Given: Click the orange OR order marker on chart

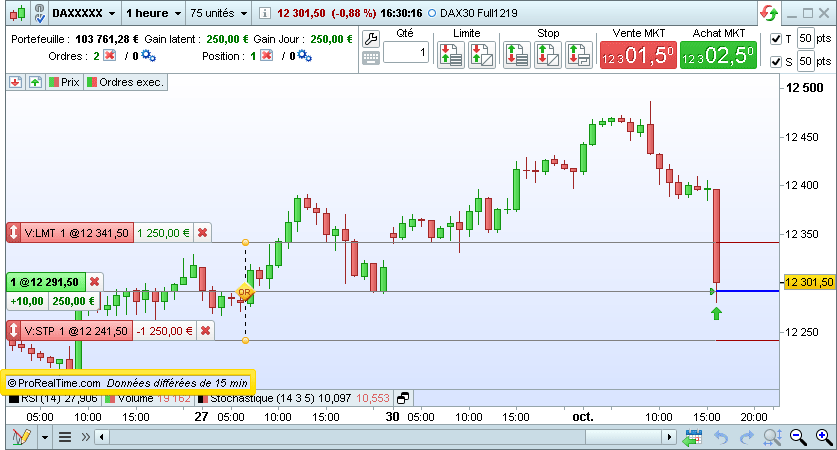Looking at the screenshot, I should point(244,291).
